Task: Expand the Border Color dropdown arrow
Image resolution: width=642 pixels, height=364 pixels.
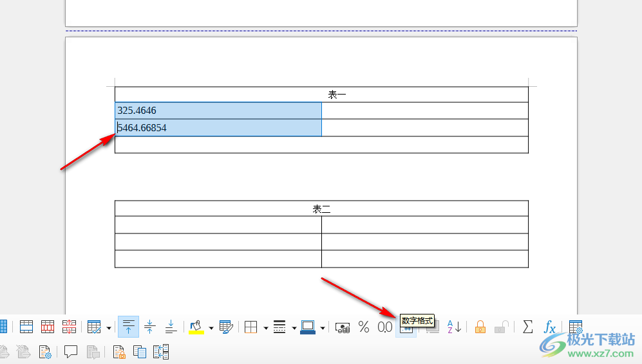Action: click(323, 328)
